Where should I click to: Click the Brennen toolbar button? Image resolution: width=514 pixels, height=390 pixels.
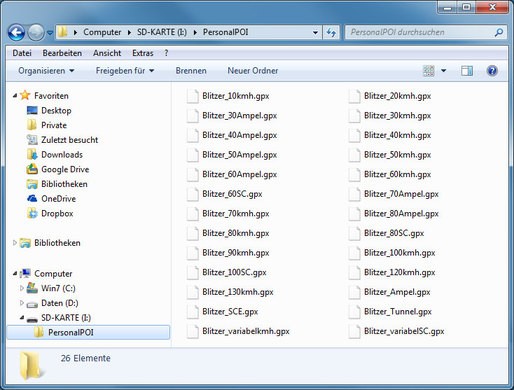[191, 71]
